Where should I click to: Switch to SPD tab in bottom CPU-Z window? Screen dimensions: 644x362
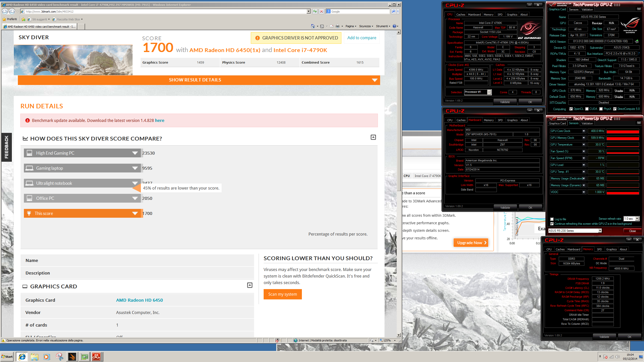(599, 249)
